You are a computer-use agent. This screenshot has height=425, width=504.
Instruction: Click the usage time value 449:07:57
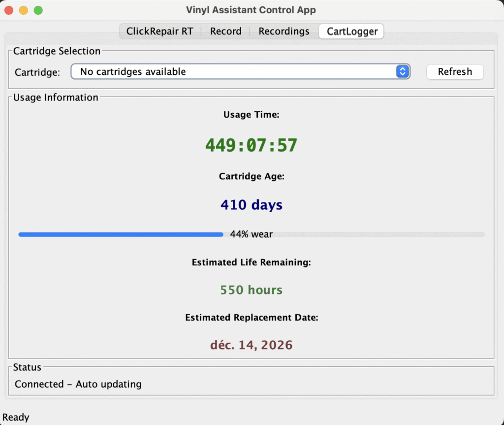click(252, 145)
